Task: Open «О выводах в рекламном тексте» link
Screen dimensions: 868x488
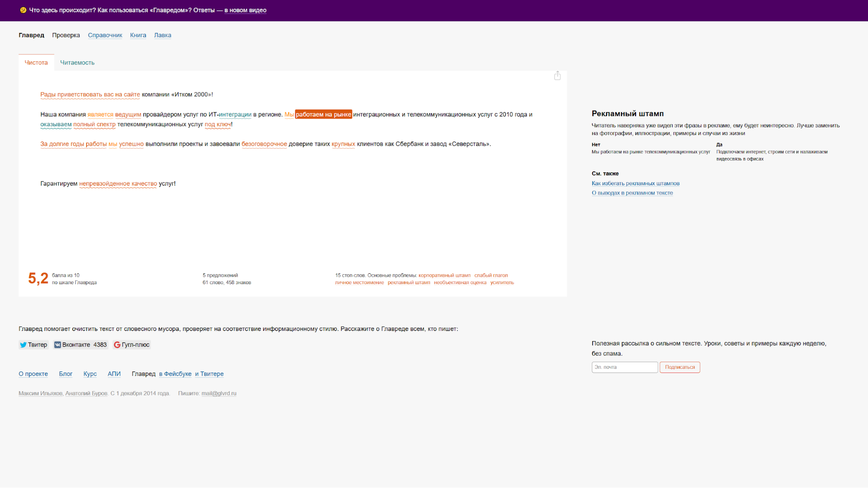Action: tap(632, 193)
